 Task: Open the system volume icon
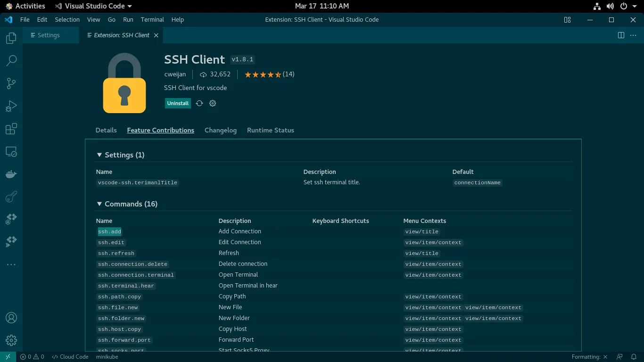pos(610,6)
